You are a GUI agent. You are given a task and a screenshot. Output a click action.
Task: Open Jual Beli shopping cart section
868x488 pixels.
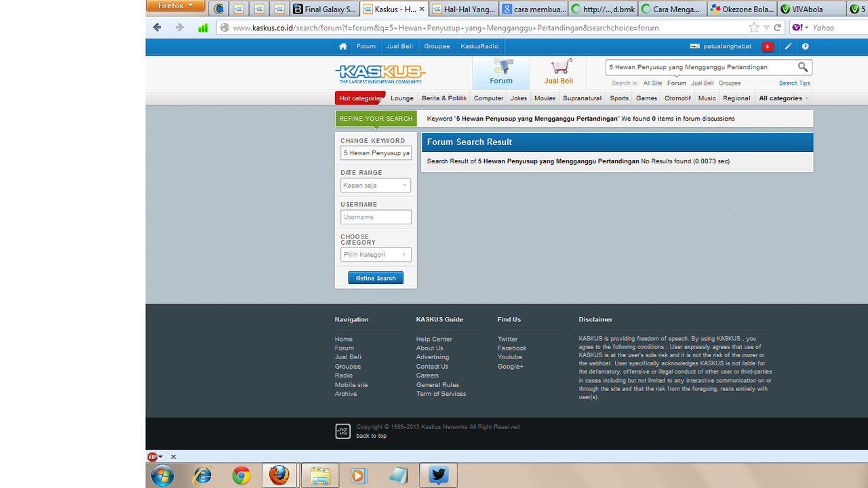(559, 73)
